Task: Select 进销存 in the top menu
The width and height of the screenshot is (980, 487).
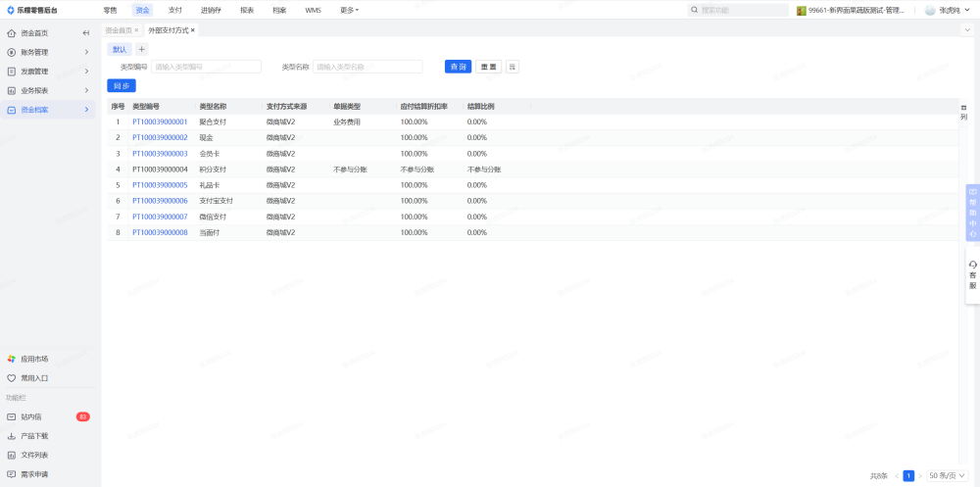Action: click(211, 10)
